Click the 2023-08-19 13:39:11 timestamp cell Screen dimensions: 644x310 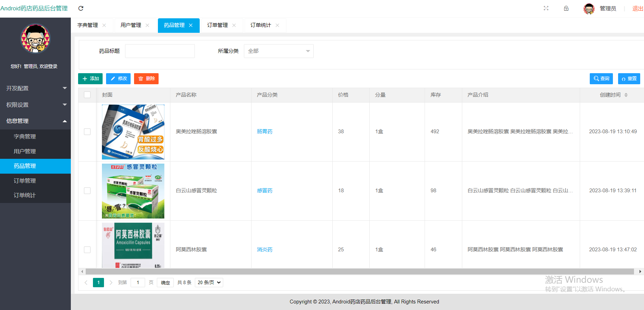point(613,191)
